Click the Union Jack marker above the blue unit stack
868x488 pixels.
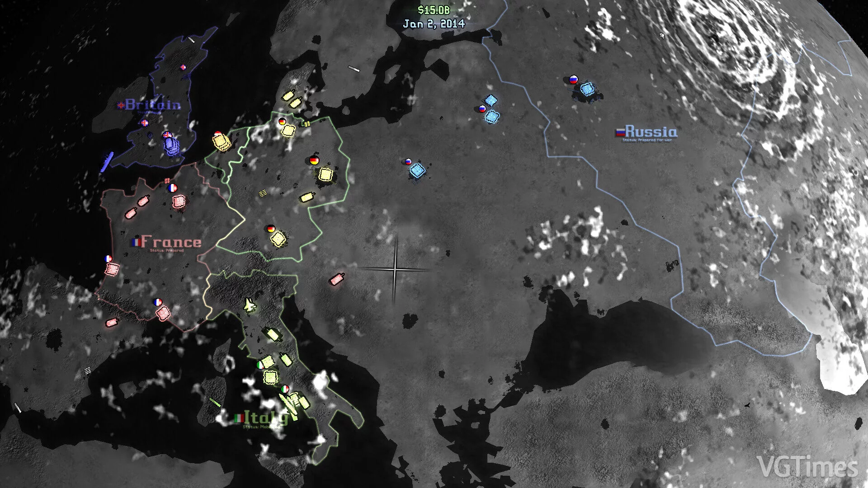tap(167, 135)
